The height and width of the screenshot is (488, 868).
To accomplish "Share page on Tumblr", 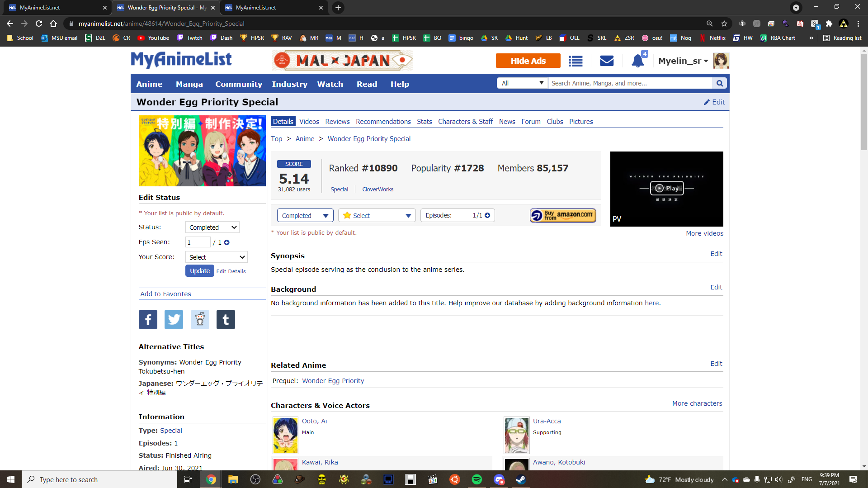I will tap(226, 319).
